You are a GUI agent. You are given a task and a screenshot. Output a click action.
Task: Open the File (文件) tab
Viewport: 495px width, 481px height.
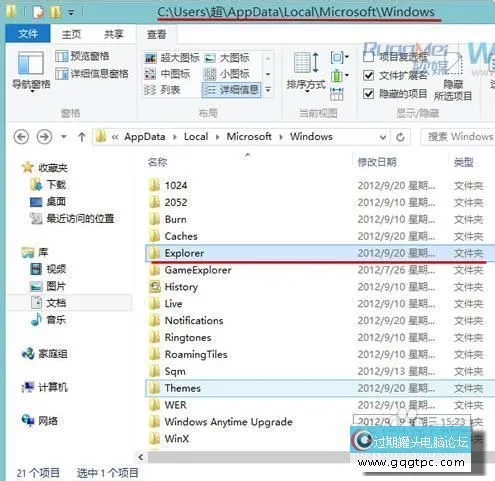pyautogui.click(x=28, y=34)
